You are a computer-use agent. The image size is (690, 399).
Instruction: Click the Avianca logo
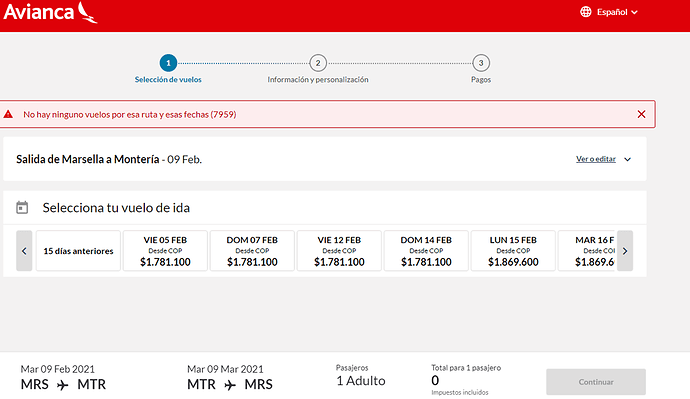coord(50,12)
